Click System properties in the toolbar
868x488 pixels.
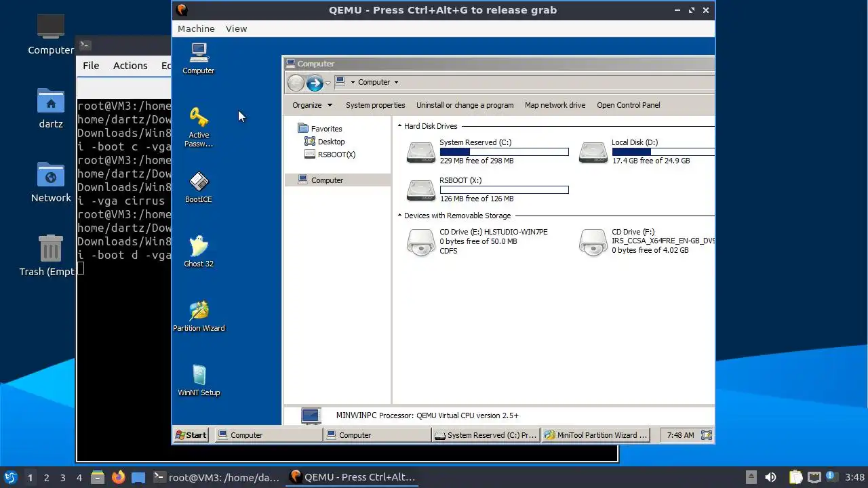(375, 105)
